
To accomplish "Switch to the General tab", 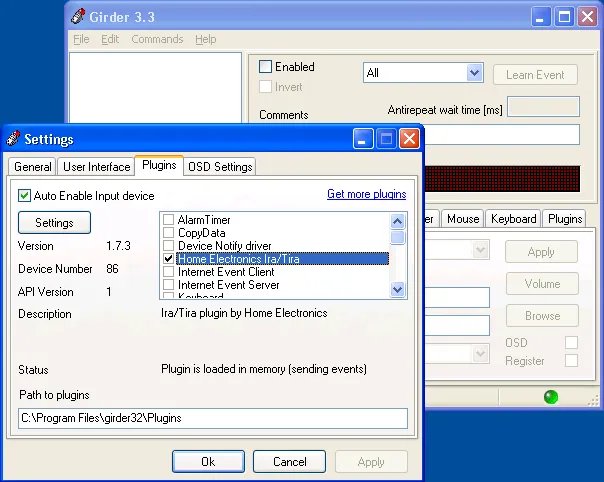I will (33, 167).
